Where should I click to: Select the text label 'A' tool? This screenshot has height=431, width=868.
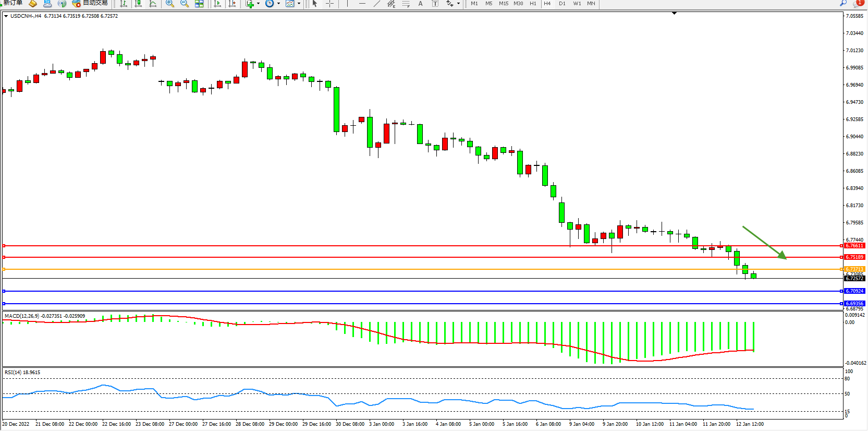pyautogui.click(x=420, y=4)
